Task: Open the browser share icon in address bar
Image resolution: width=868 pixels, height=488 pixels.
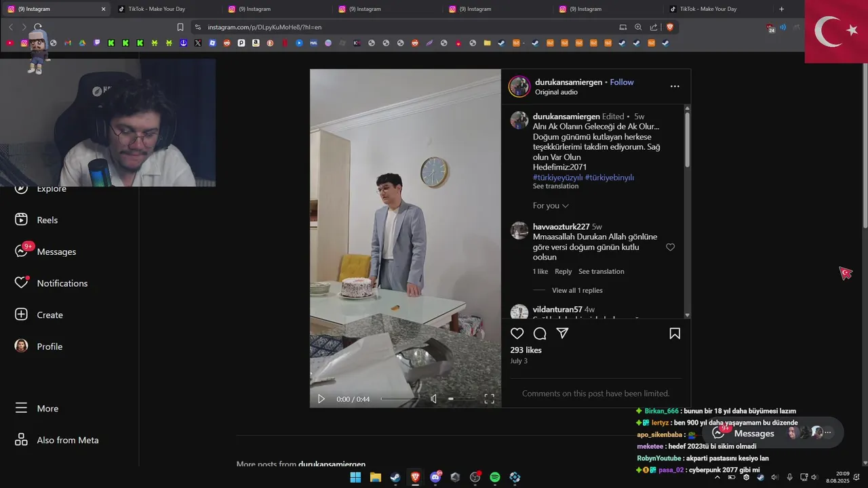Action: (654, 27)
